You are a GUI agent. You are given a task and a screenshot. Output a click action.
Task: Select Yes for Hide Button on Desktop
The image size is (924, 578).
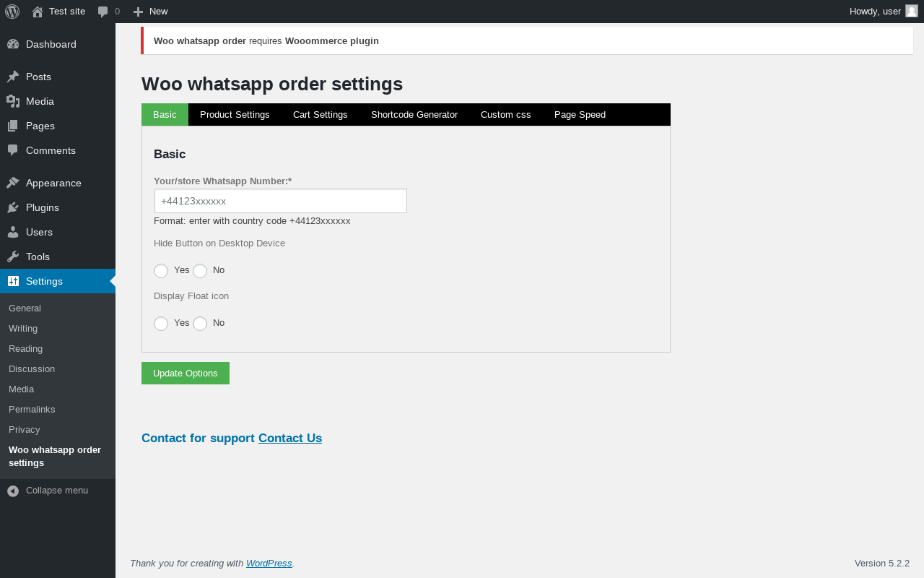[x=161, y=271]
